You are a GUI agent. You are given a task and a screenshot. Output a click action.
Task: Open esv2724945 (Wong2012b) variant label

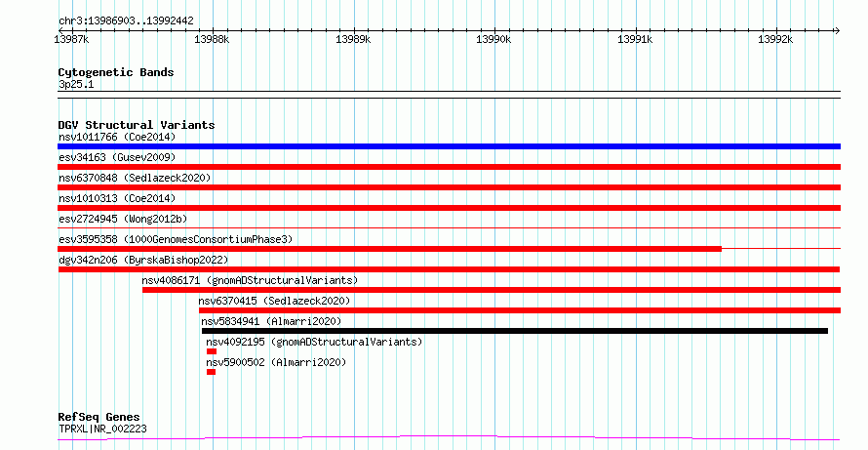(x=123, y=219)
